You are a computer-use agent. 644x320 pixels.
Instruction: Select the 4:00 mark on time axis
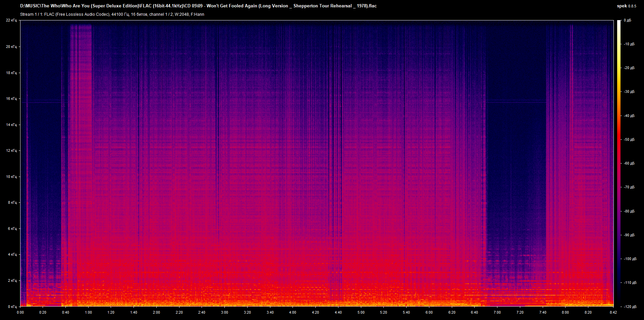(x=292, y=312)
